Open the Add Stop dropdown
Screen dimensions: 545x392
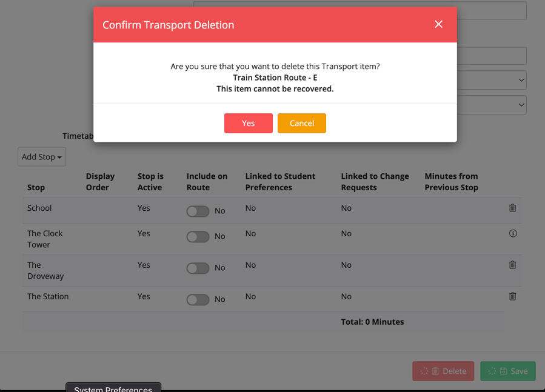(x=42, y=157)
